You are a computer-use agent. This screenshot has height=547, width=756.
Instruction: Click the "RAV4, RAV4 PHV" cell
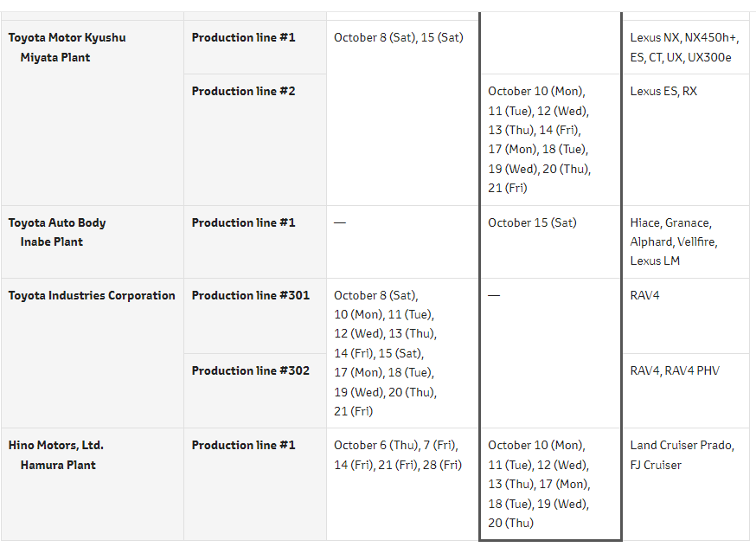675,370
